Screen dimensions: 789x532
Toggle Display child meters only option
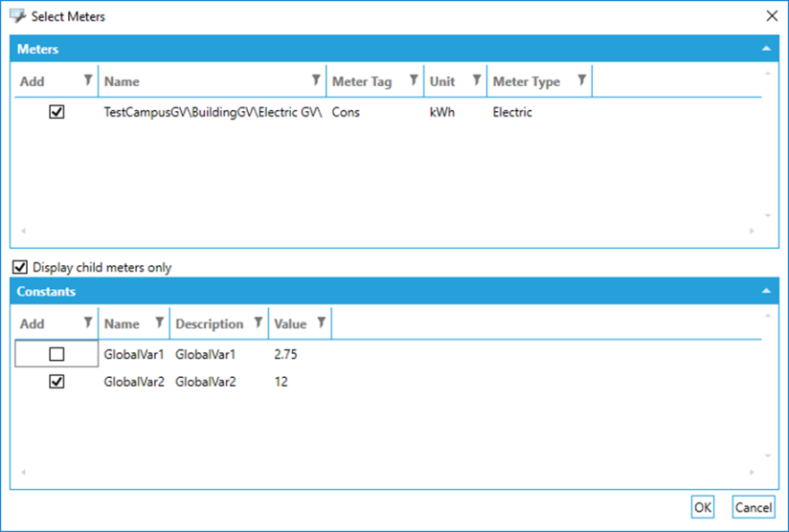click(20, 268)
